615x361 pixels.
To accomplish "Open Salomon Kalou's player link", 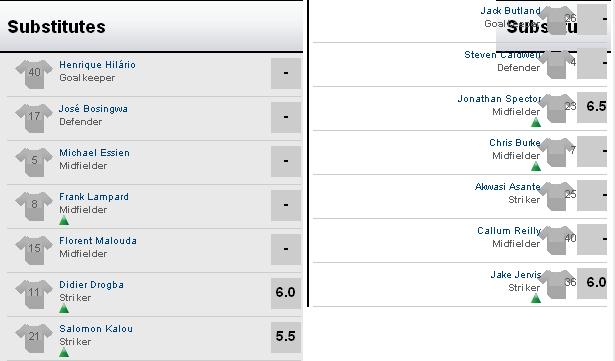I will (96, 328).
